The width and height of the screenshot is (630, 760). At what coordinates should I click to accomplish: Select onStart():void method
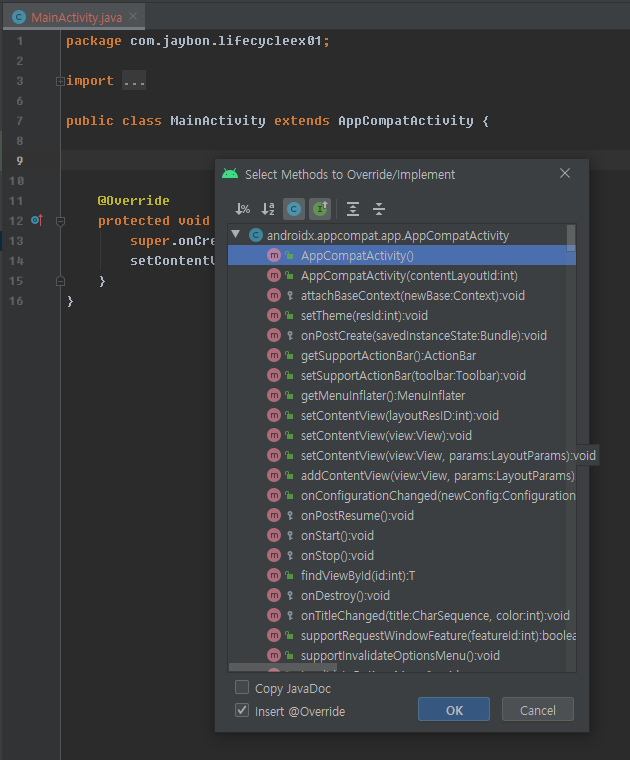pyautogui.click(x=402, y=536)
